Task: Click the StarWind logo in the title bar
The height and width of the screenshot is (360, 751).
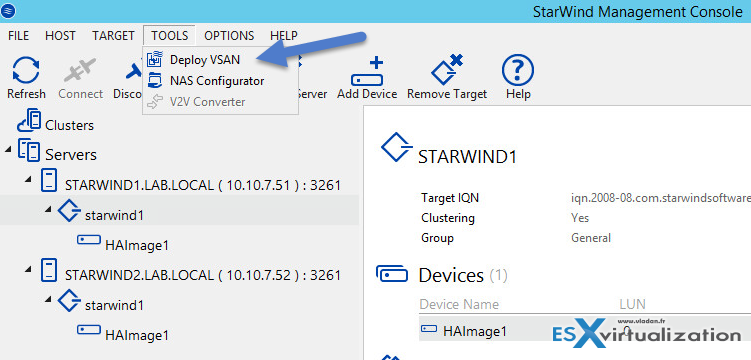Action: (x=8, y=10)
